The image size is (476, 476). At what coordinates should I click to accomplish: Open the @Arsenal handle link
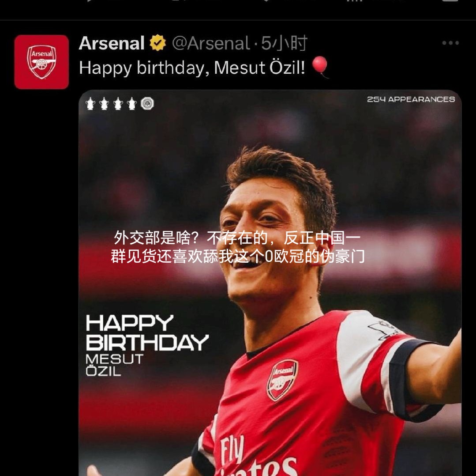(x=211, y=43)
